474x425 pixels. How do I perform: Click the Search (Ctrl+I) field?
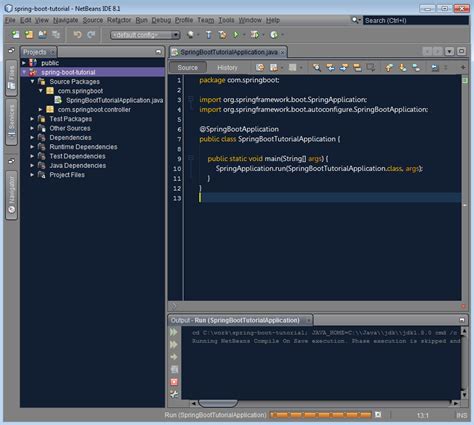click(x=416, y=20)
